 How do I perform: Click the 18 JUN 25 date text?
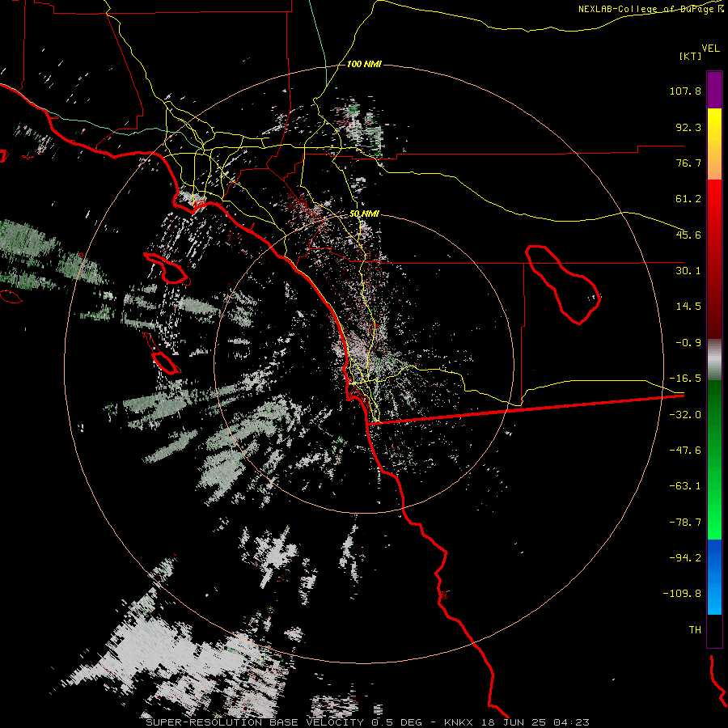click(513, 722)
